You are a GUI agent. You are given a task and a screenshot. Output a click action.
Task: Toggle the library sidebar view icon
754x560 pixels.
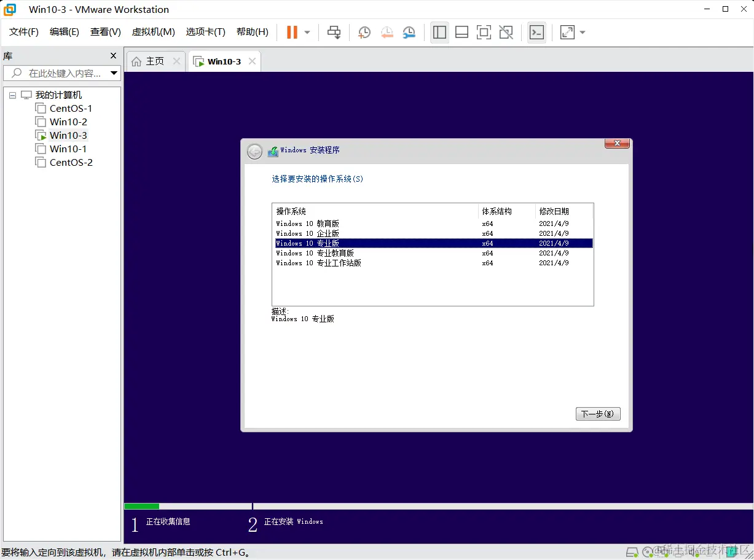coord(439,33)
